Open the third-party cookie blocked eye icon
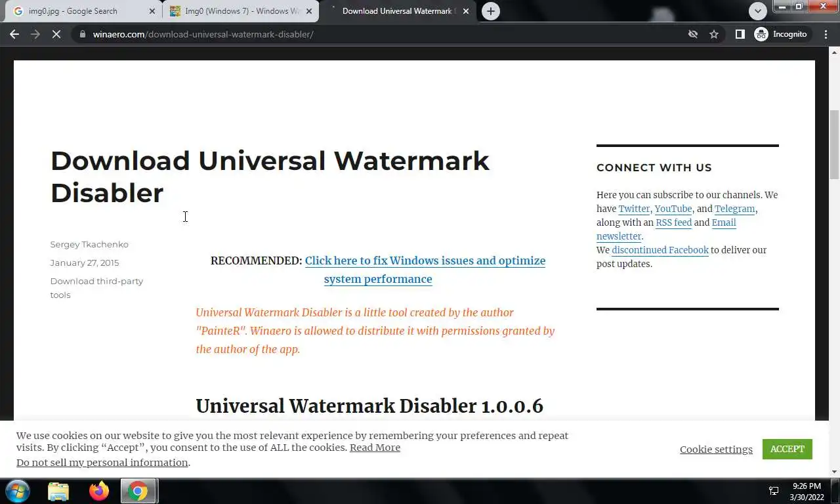This screenshot has width=840, height=504. (693, 34)
